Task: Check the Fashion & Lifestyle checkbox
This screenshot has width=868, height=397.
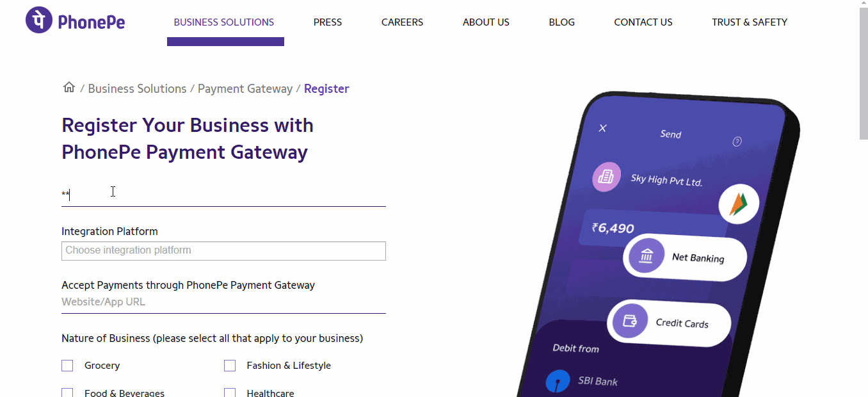Action: [x=230, y=365]
